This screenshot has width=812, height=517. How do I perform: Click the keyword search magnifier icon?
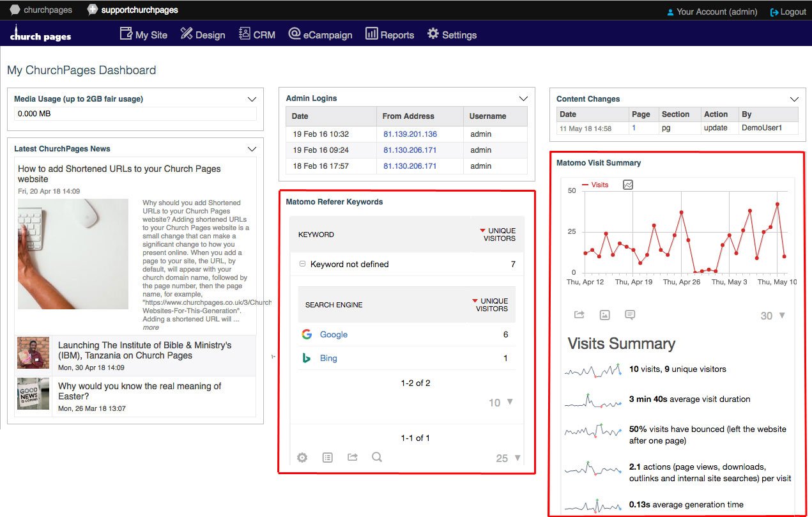click(377, 457)
